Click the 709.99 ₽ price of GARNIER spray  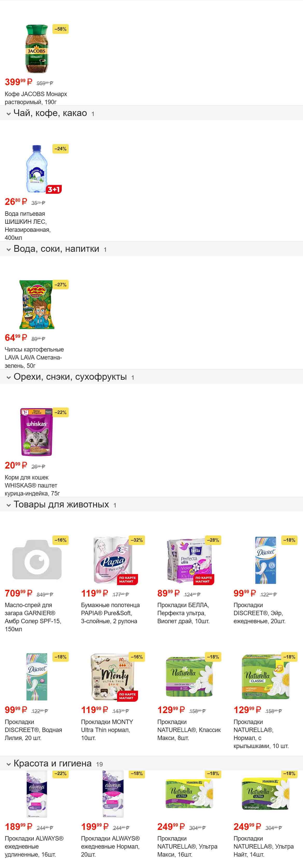[x=19, y=593]
